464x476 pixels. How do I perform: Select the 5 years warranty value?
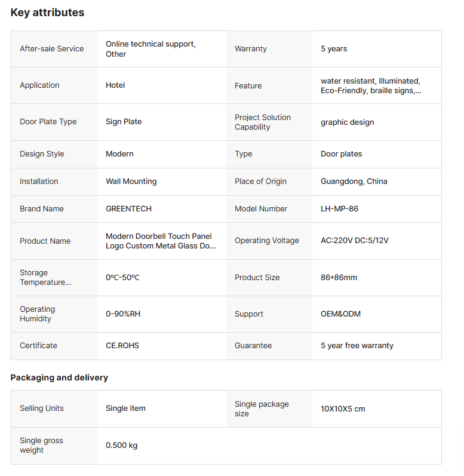(x=334, y=49)
